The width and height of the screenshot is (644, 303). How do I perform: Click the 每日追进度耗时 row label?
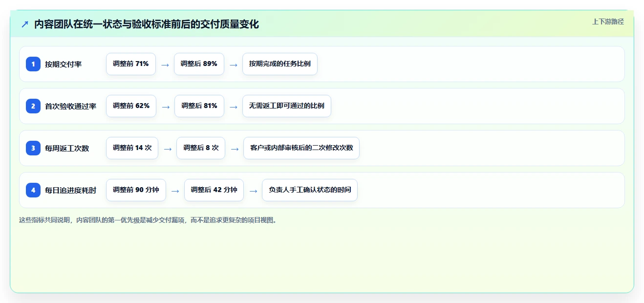(70, 191)
